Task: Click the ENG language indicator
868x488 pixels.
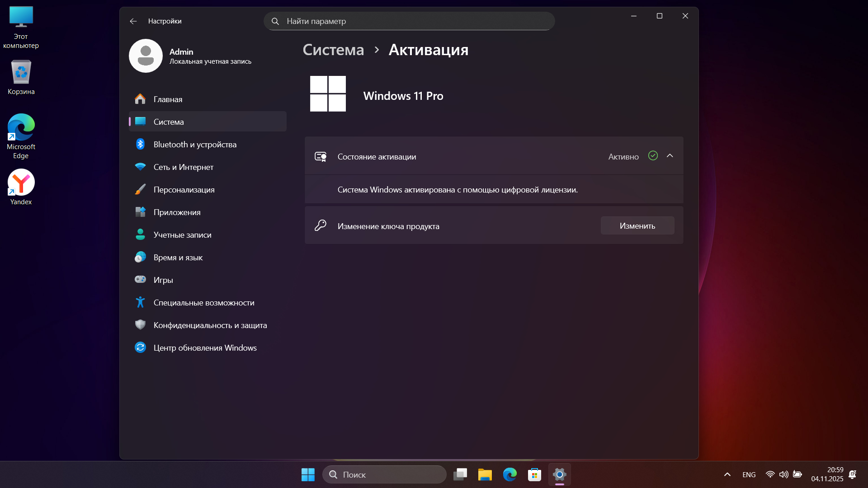Action: click(x=749, y=474)
